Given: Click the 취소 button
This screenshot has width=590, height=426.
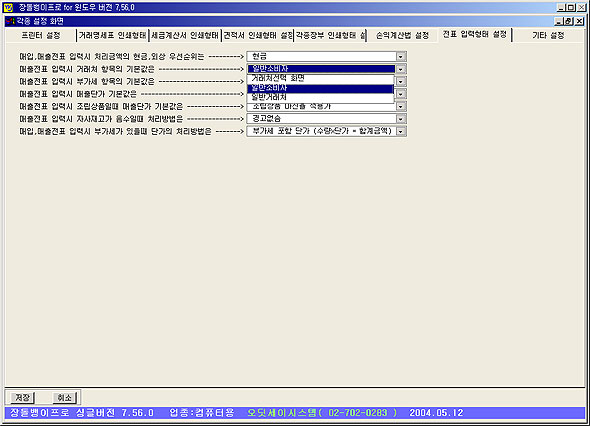Looking at the screenshot, I should point(65,397).
